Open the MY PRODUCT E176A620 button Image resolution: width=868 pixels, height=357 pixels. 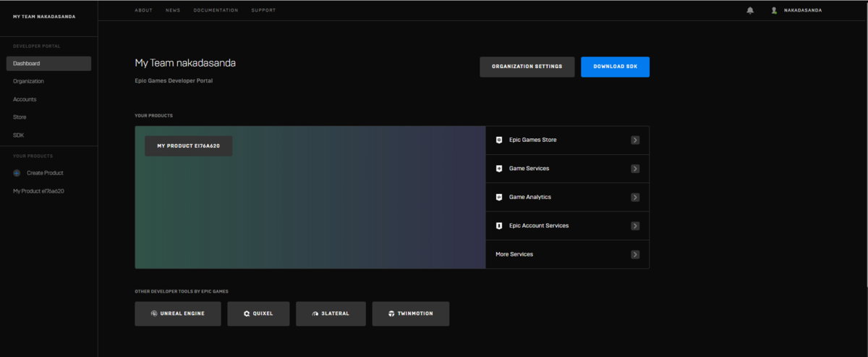pos(189,146)
